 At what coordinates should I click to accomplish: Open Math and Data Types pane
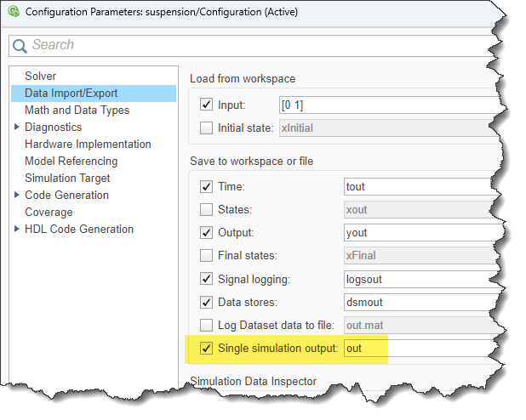point(77,110)
